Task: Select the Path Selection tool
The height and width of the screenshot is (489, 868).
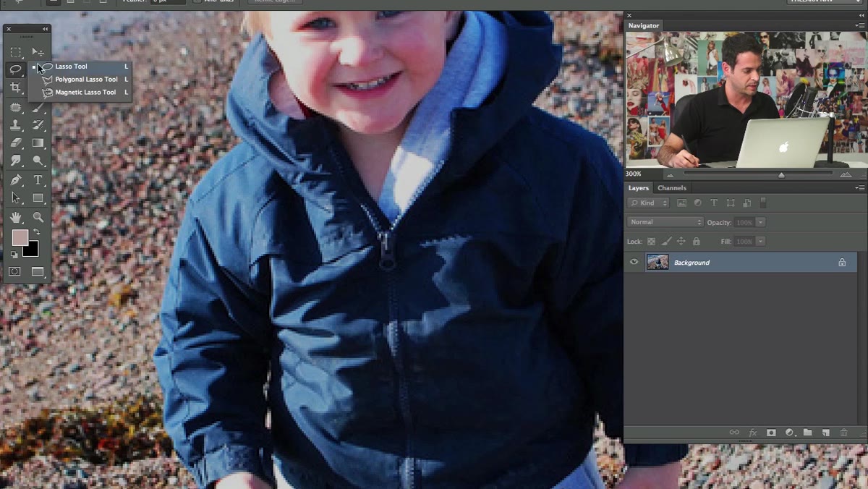Action: (16, 198)
